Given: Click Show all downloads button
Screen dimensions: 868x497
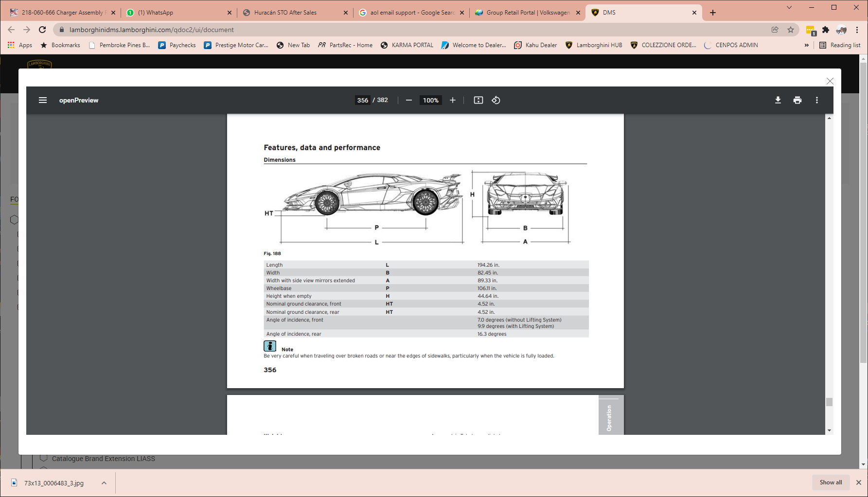Looking at the screenshot, I should [x=831, y=482].
